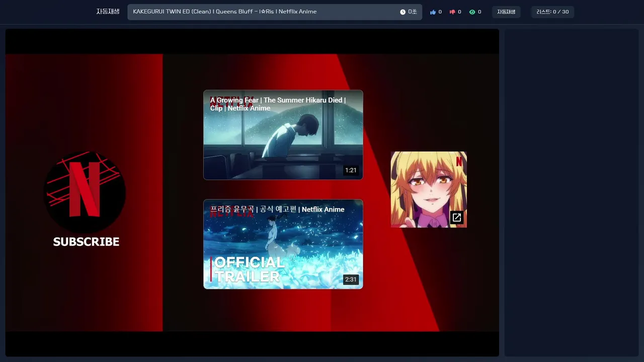
Task: Open the external link icon on character card
Action: [457, 218]
